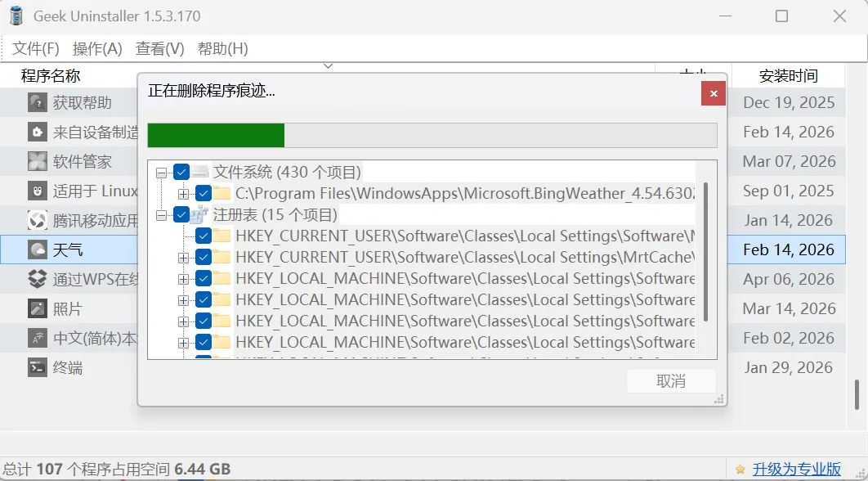Uncheck the third HKEY_LOCAL_MACHINE entry checkbox
This screenshot has height=481, width=868.
click(x=204, y=321)
